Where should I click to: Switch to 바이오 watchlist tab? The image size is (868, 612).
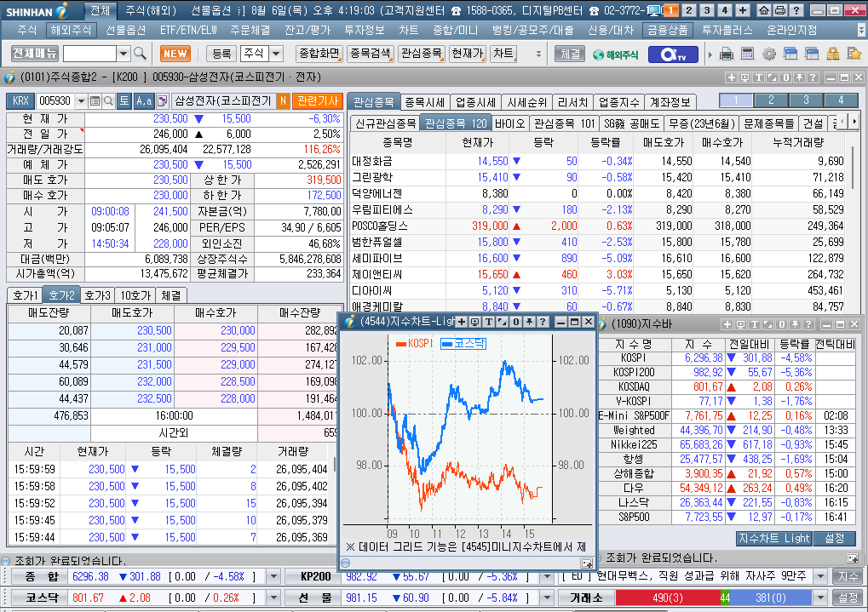point(510,123)
